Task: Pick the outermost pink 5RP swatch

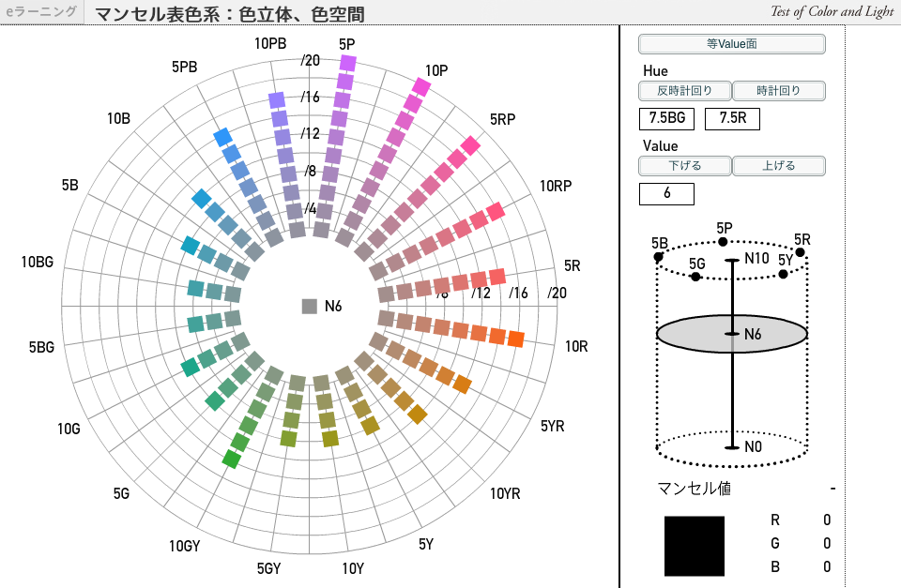Action: pyautogui.click(x=470, y=145)
